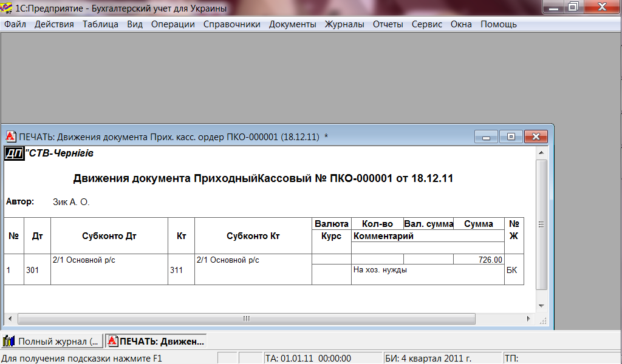Click the 1С application icon in title bar
Screen dimensions: 622x364
pos(6,7)
